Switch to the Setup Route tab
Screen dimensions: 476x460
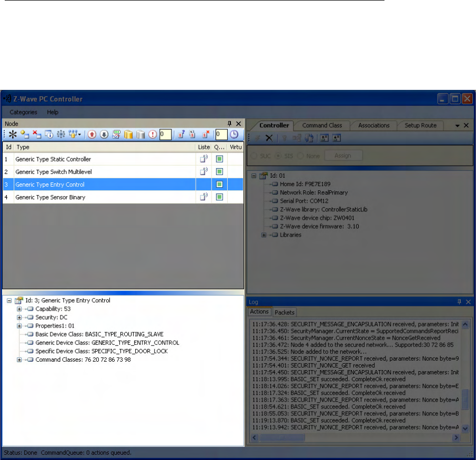420,125
